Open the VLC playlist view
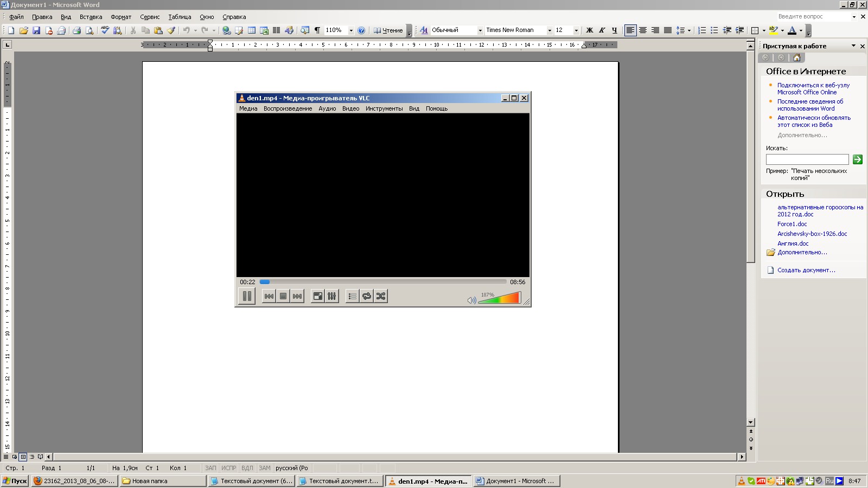The height and width of the screenshot is (488, 868). click(352, 296)
